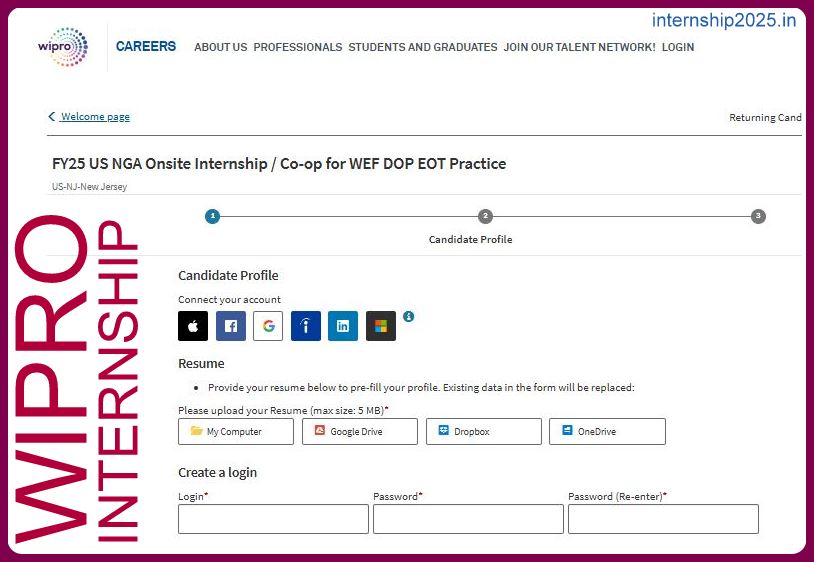Image resolution: width=814 pixels, height=562 pixels.
Task: Open JOIN OUR TALENT NETWORK! menu item
Action: (579, 47)
